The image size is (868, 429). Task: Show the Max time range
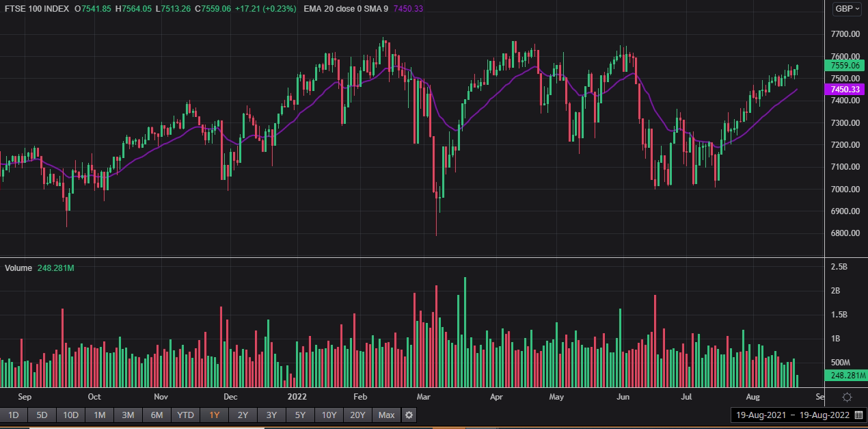386,415
